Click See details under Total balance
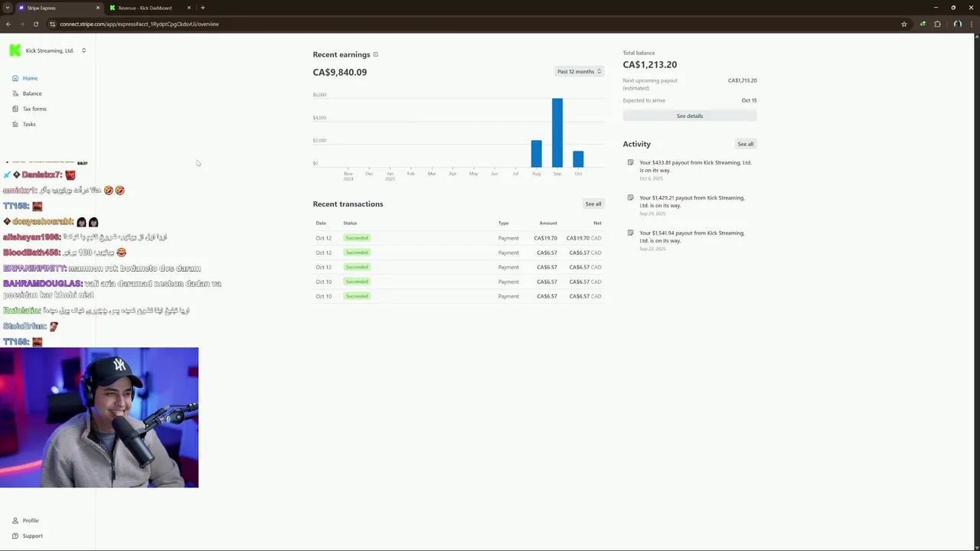The height and width of the screenshot is (551, 980). point(689,116)
